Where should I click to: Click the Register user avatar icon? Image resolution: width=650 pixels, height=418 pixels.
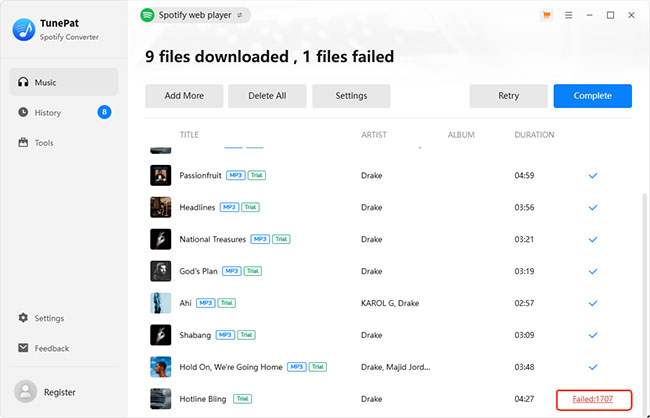pos(25,391)
